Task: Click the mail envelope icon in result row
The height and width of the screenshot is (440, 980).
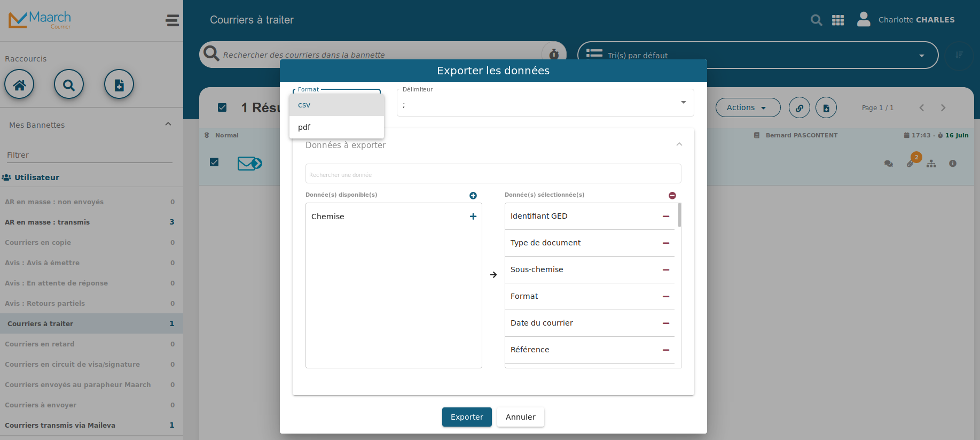Action: pyautogui.click(x=249, y=163)
